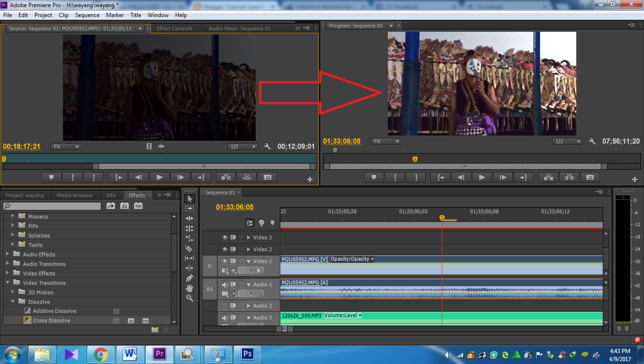
Task: Toggle visibility eye for Video 2 track
Action: click(x=225, y=249)
